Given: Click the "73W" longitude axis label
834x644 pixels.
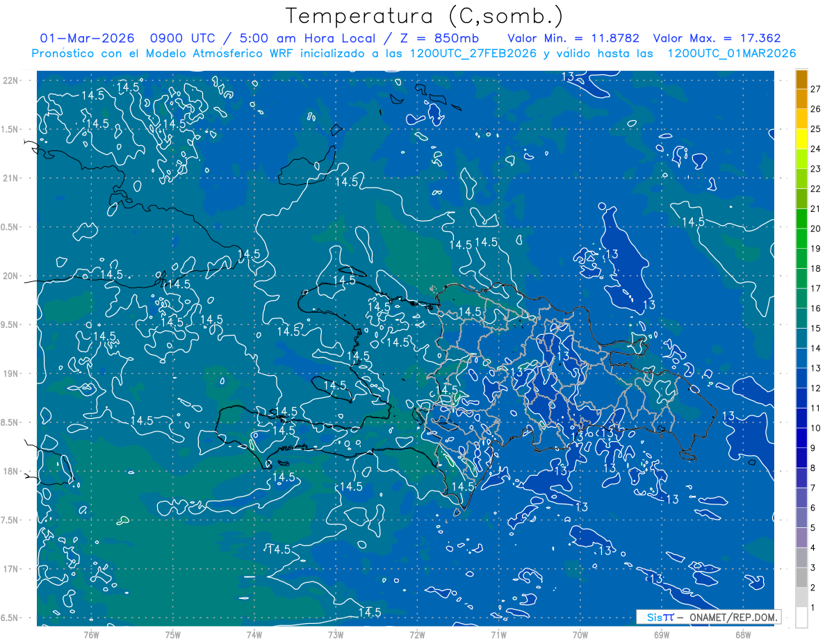Looking at the screenshot, I should 336,634.
